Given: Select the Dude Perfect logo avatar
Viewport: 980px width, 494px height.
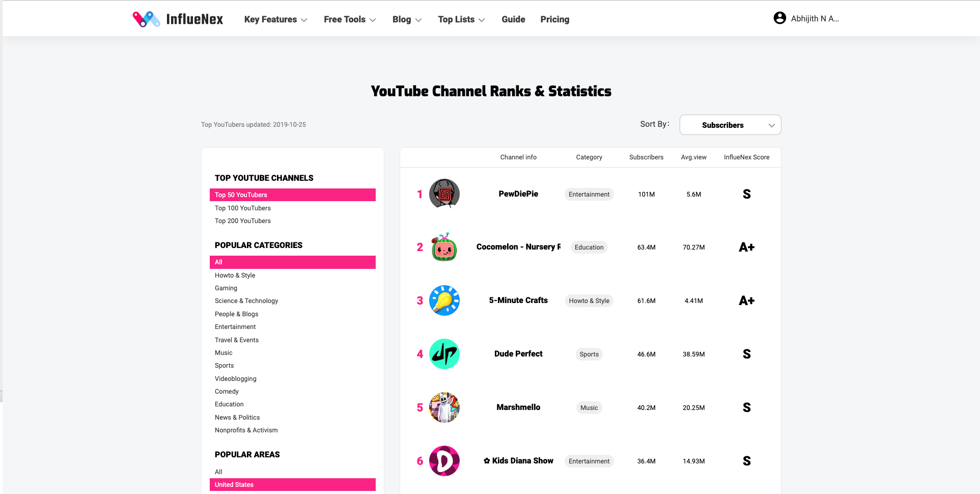Looking at the screenshot, I should point(444,354).
